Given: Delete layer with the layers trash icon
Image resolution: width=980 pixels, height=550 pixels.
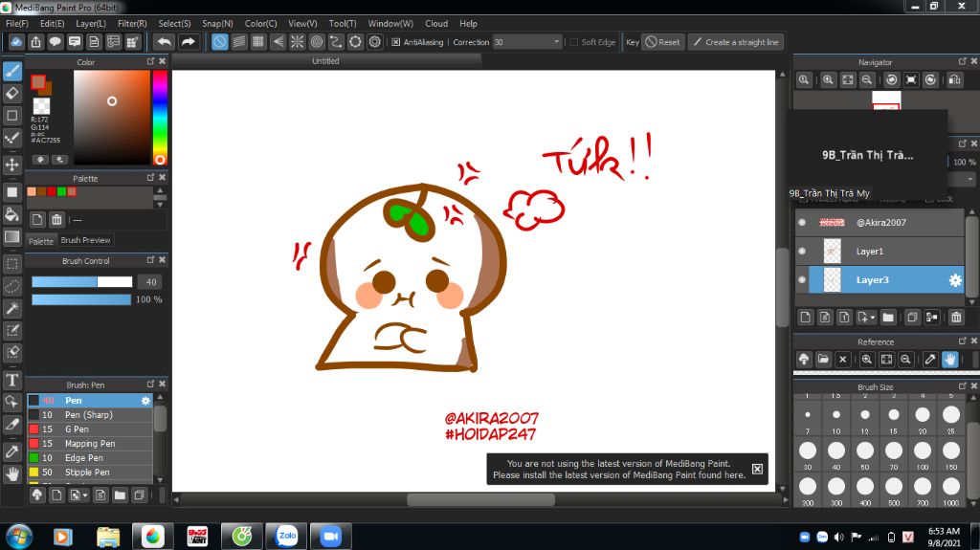Looking at the screenshot, I should coord(956,317).
